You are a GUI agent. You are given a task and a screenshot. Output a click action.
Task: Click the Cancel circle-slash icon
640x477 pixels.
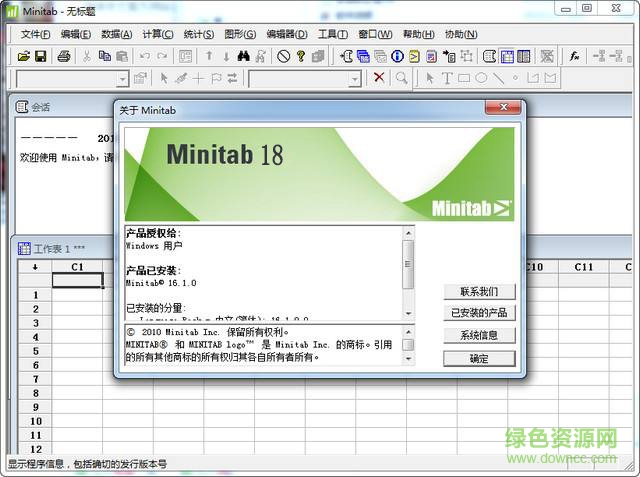[x=284, y=56]
